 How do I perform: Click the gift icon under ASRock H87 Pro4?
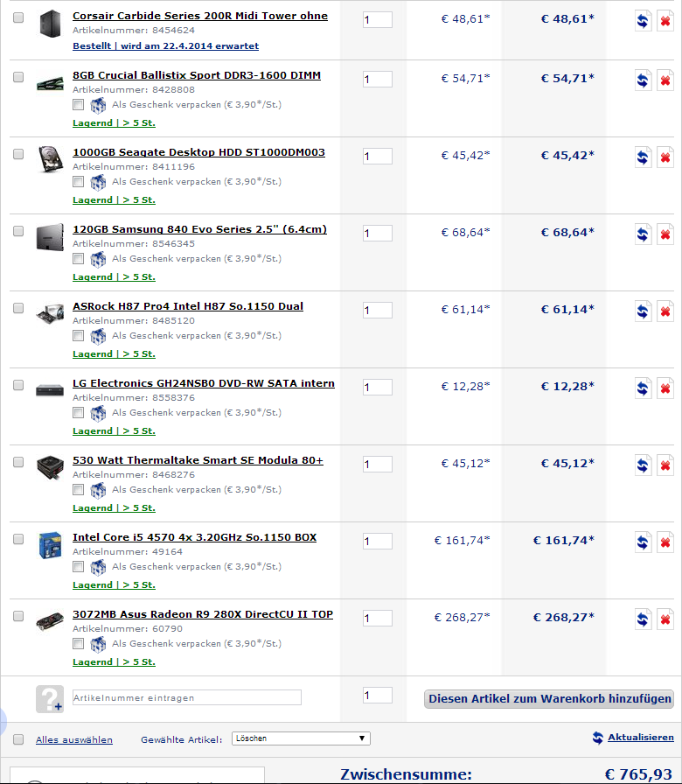tap(98, 337)
